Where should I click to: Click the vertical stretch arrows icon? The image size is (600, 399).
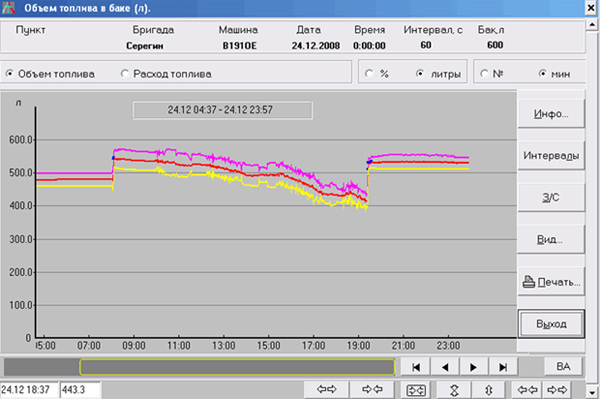pyautogui.click(x=489, y=390)
